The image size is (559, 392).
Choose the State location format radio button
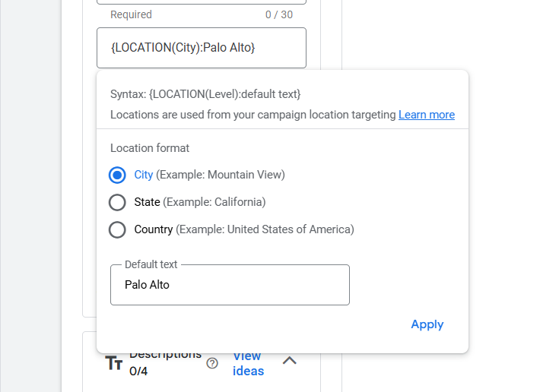[117, 203]
